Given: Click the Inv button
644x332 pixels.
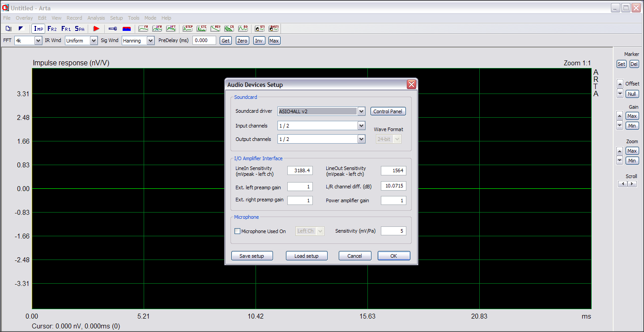Looking at the screenshot, I should click(259, 41).
